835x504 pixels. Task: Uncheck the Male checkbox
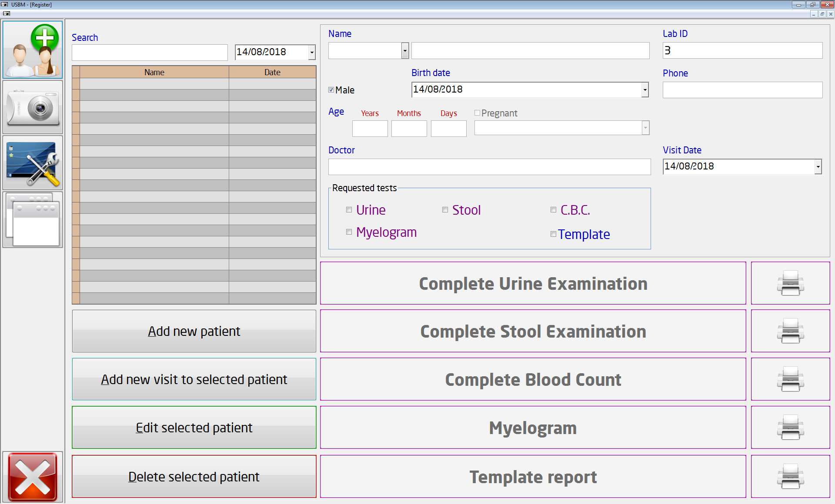(331, 90)
